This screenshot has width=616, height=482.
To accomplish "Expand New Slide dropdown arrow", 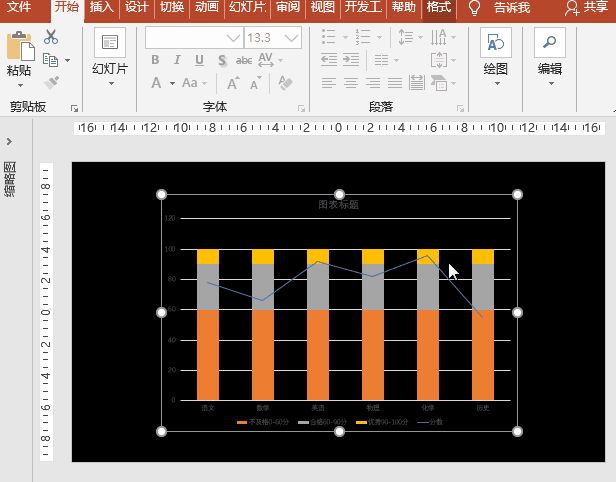I will [x=112, y=84].
